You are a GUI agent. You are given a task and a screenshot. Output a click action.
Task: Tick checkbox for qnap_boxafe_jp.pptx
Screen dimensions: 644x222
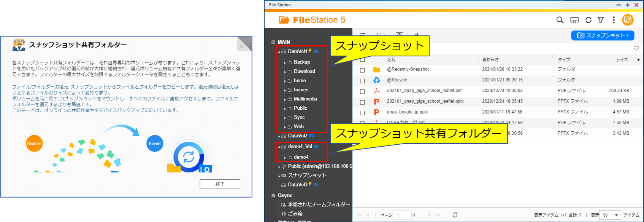[x=362, y=113]
